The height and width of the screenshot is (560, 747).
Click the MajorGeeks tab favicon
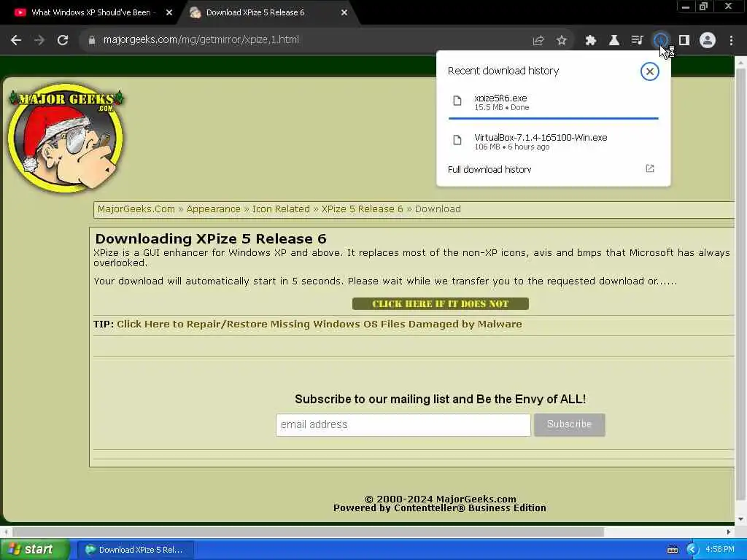pos(195,13)
